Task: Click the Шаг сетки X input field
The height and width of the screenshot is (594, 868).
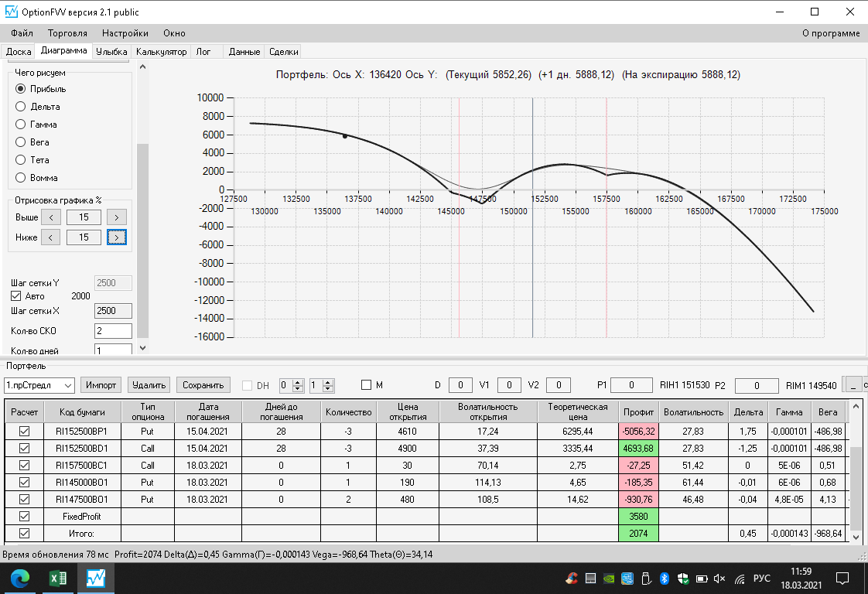Action: coord(113,311)
